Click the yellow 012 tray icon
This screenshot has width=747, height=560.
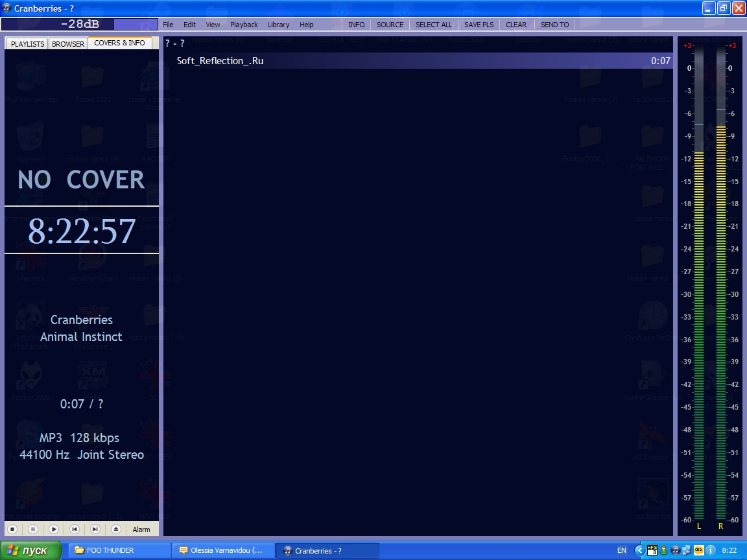[698, 550]
